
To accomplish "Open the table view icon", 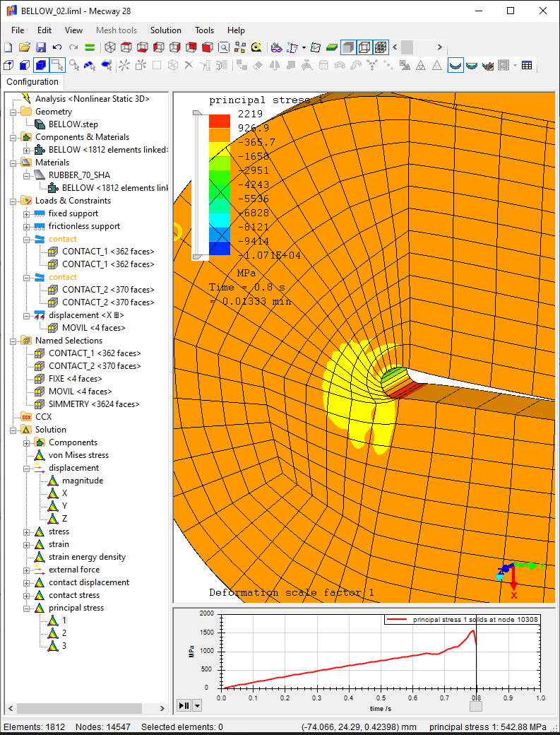I will pos(527,66).
